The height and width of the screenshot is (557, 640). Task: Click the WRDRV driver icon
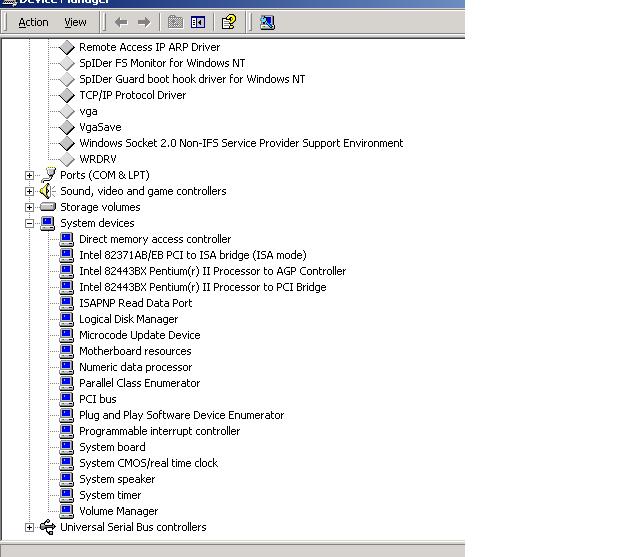[67, 159]
